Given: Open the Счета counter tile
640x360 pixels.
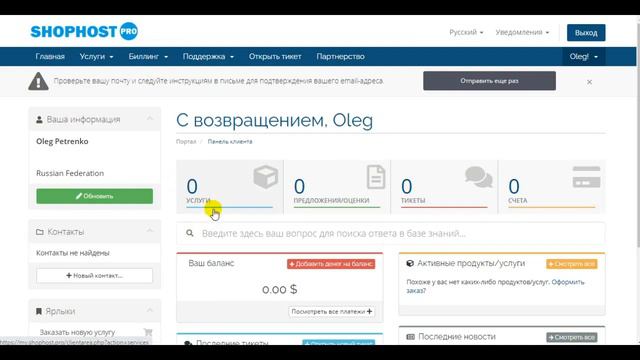Looking at the screenshot, I should (x=552, y=187).
